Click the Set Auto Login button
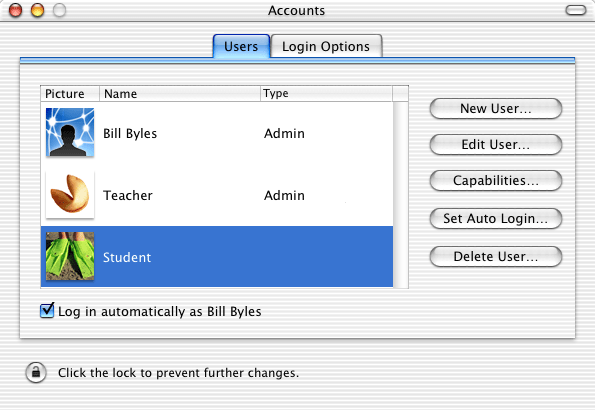The width and height of the screenshot is (595, 410). 496,219
